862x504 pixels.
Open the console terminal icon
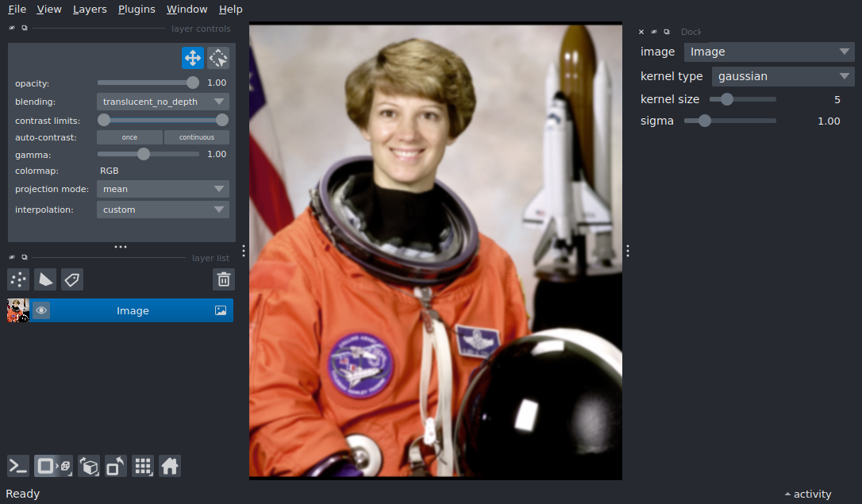pos(18,466)
